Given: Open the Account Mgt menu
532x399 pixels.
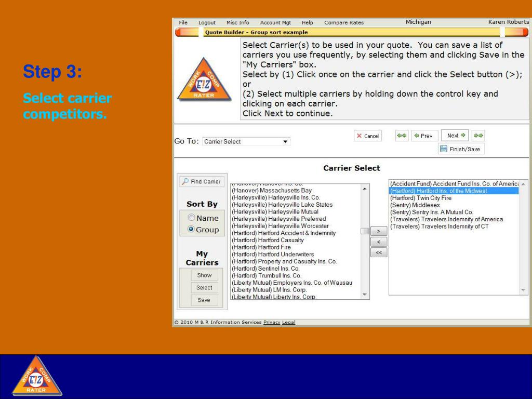Looking at the screenshot, I should tap(275, 22).
